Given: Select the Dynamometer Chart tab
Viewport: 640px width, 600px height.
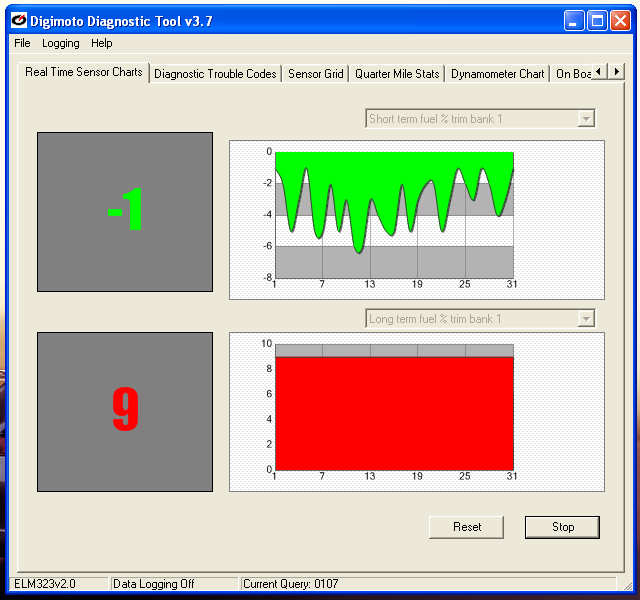Looking at the screenshot, I should pos(497,74).
